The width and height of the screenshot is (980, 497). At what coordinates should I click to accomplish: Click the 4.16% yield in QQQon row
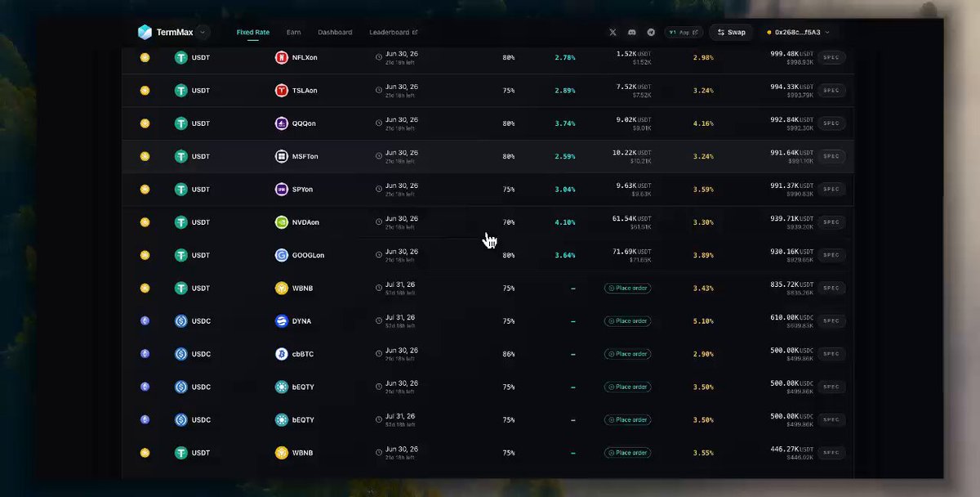pyautogui.click(x=703, y=123)
